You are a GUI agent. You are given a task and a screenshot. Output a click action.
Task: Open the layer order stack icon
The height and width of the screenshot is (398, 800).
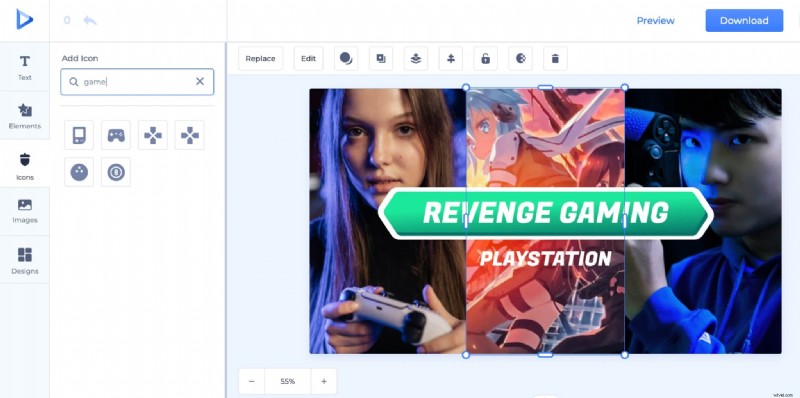pyautogui.click(x=416, y=59)
